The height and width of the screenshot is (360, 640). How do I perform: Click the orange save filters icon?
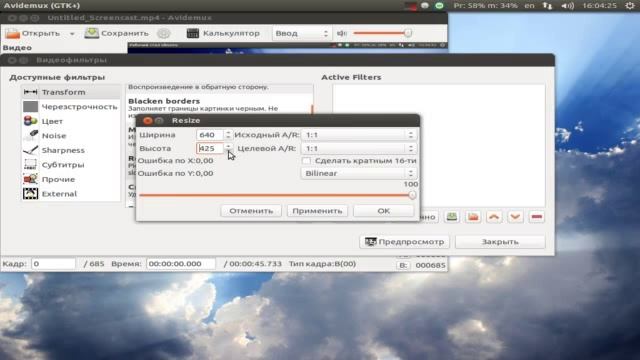point(473,217)
